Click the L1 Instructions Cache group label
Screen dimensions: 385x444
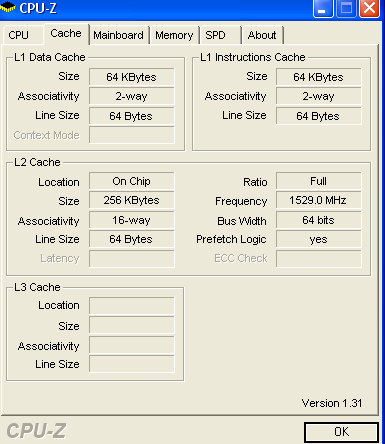point(252,57)
